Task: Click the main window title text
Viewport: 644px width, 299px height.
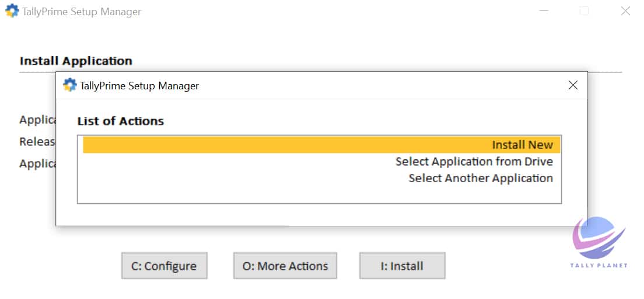Action: (82, 12)
